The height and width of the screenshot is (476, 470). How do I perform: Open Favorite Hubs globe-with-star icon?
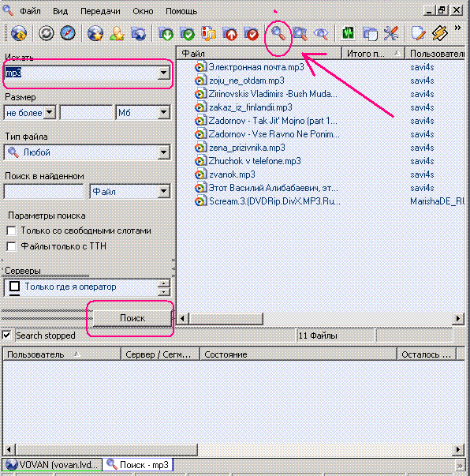coord(95,33)
